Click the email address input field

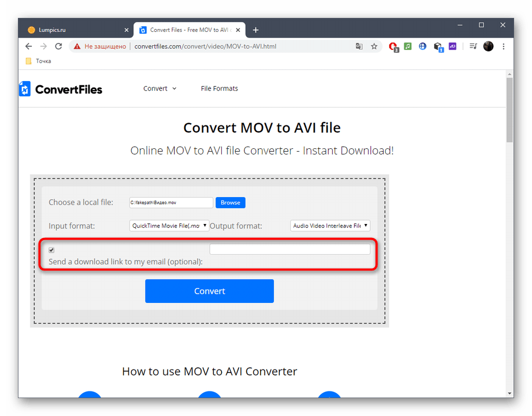click(290, 249)
